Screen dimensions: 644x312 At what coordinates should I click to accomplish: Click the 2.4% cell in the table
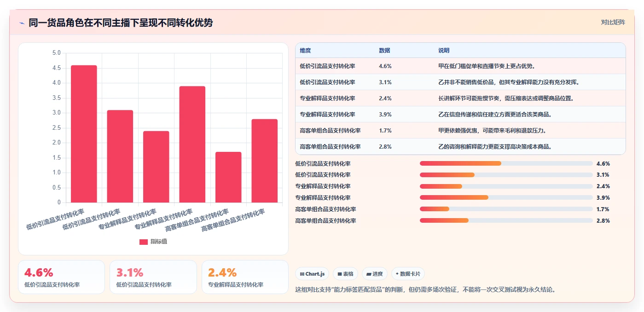coord(385,98)
